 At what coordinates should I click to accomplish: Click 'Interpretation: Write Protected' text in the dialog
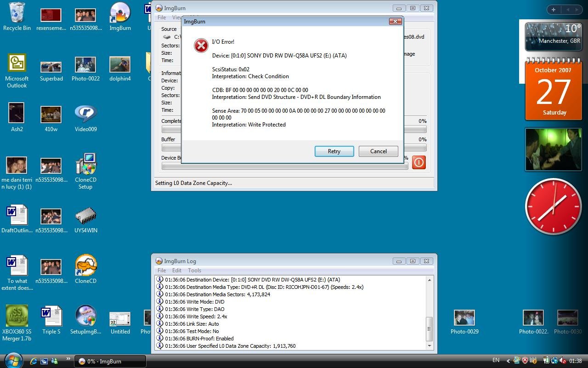[249, 125]
